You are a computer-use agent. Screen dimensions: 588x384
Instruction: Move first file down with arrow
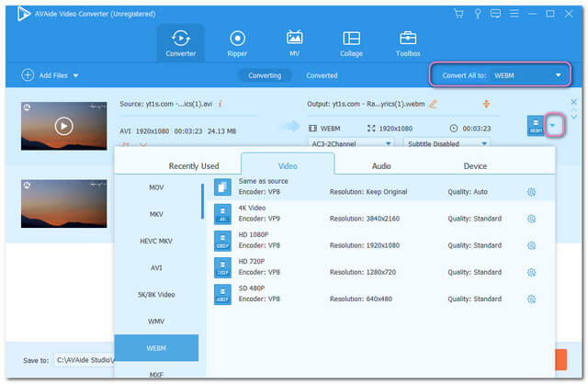click(x=573, y=117)
